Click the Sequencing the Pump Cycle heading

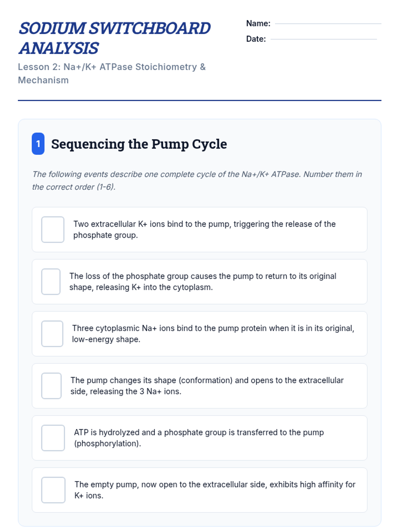pos(139,144)
